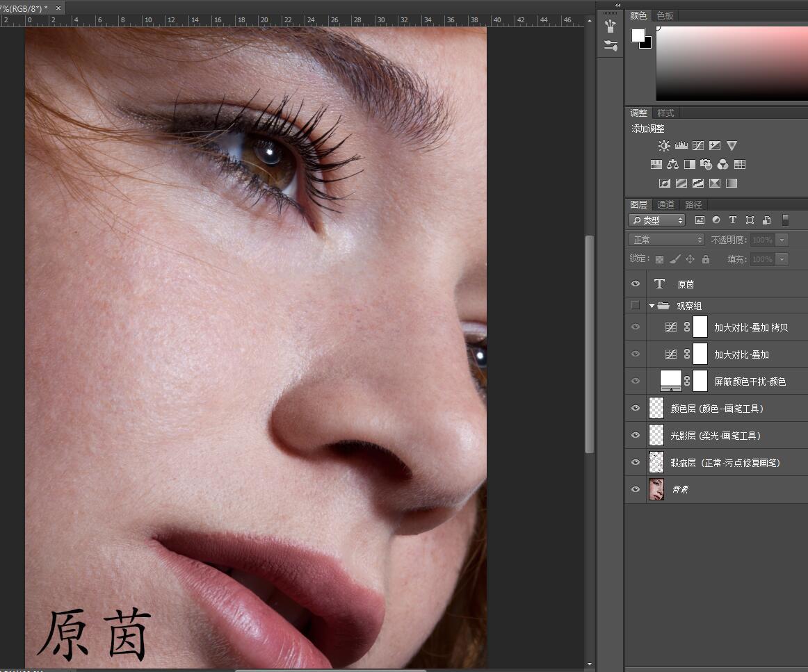Switch to the 样式 tab
The width and height of the screenshot is (808, 672).
tap(665, 113)
